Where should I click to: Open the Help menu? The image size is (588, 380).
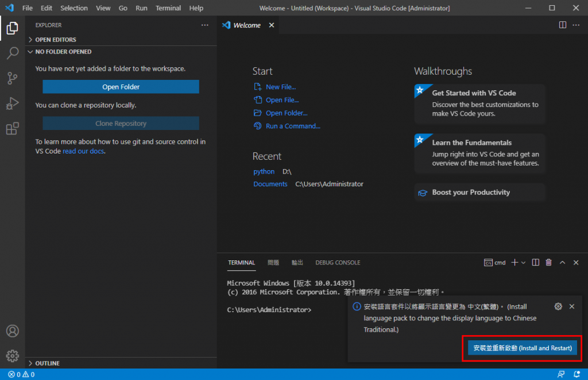(x=196, y=8)
